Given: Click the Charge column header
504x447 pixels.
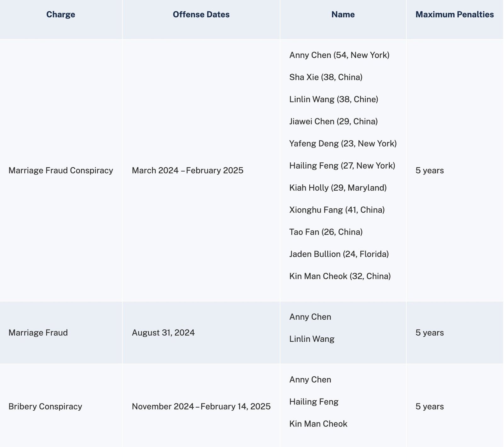Looking at the screenshot, I should coord(60,14).
